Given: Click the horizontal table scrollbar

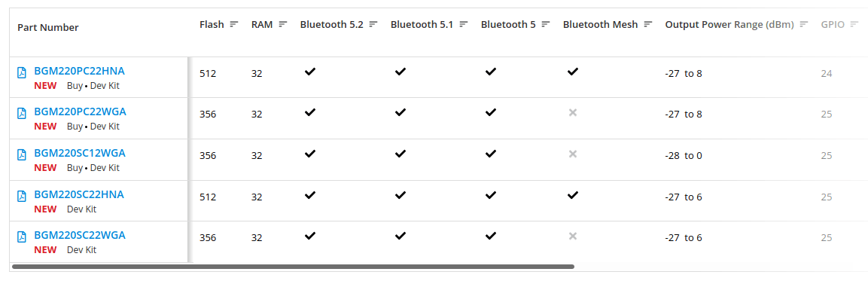Looking at the screenshot, I should click(x=293, y=267).
